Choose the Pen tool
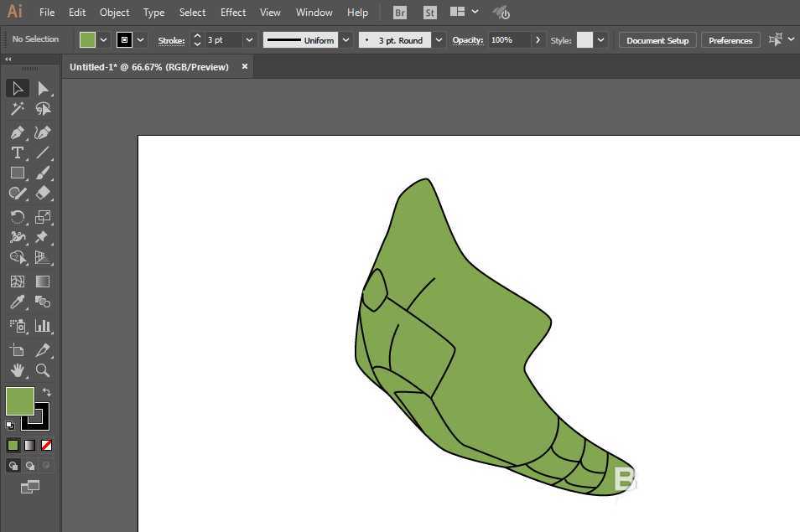This screenshot has width=800, height=532. click(17, 132)
